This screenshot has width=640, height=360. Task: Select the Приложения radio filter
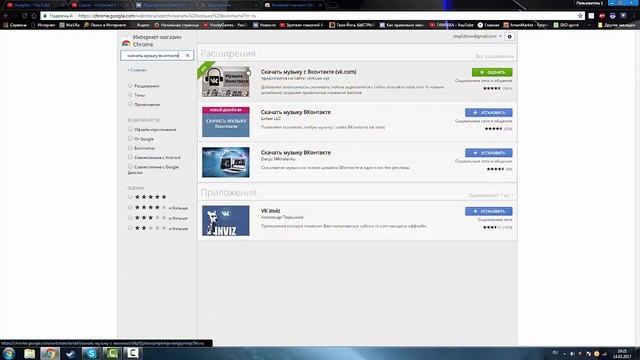[130, 104]
